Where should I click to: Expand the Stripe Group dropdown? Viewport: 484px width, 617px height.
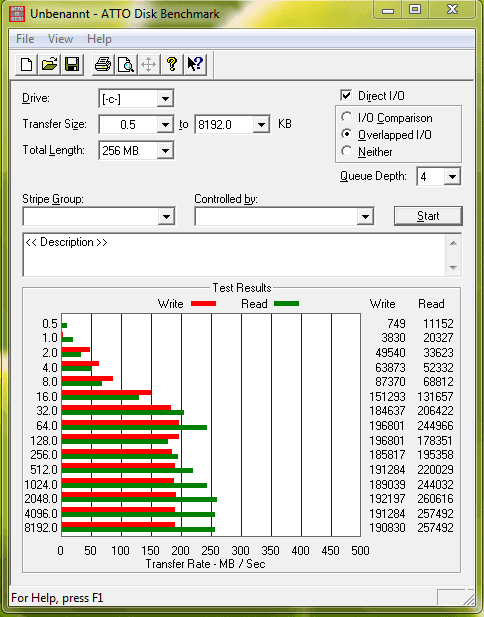click(x=166, y=216)
